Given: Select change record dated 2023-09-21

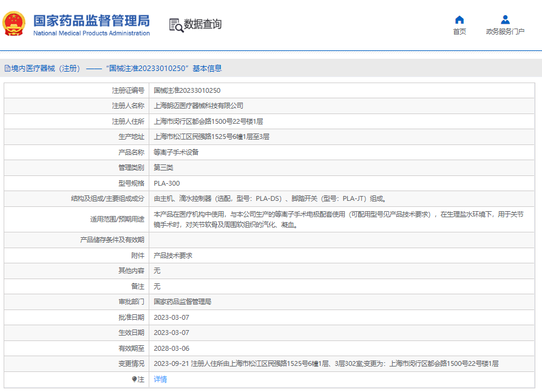Looking at the screenshot, I should click(x=327, y=363).
